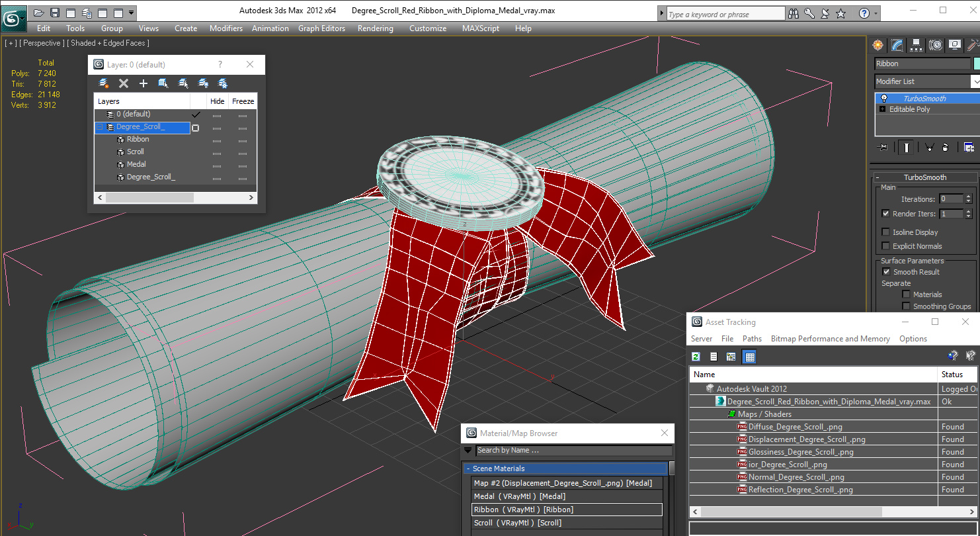The height and width of the screenshot is (536, 980).
Task: Click the Open File icon in quick access toolbar
Action: [39, 13]
